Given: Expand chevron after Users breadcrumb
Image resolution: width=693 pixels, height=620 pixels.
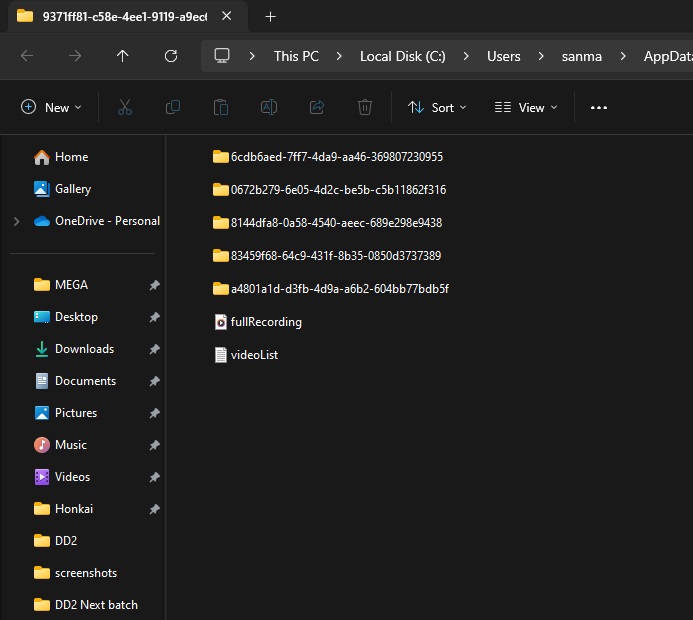Looking at the screenshot, I should tap(541, 56).
